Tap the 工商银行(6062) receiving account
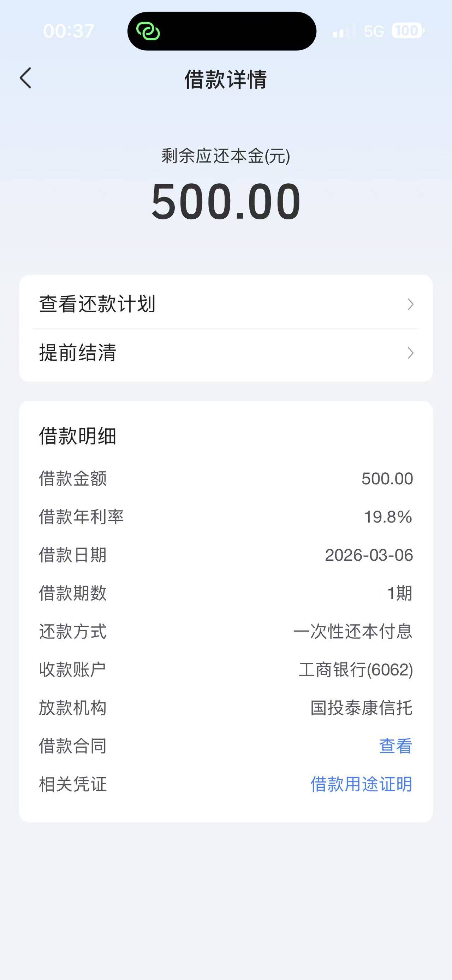This screenshot has width=452, height=980. [356, 669]
